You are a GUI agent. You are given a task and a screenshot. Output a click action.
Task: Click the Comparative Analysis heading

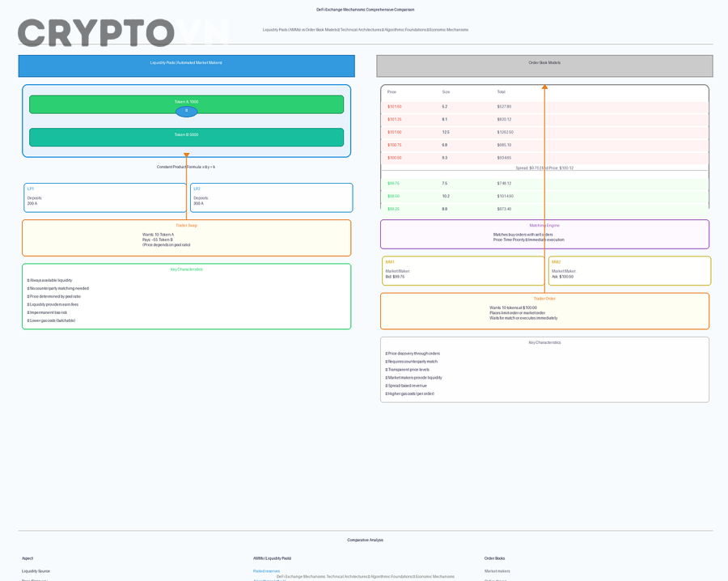pyautogui.click(x=366, y=540)
